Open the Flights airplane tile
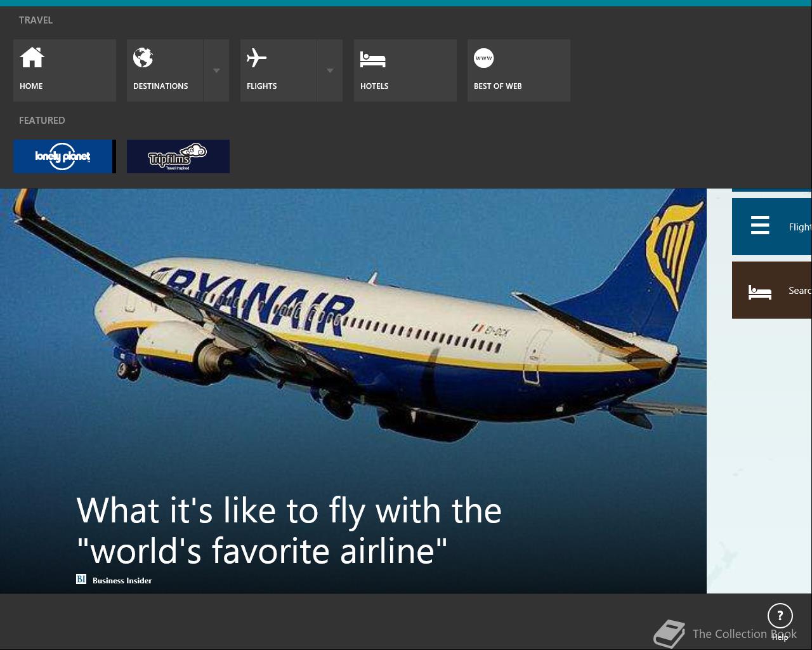The width and height of the screenshot is (812, 650). click(278, 70)
